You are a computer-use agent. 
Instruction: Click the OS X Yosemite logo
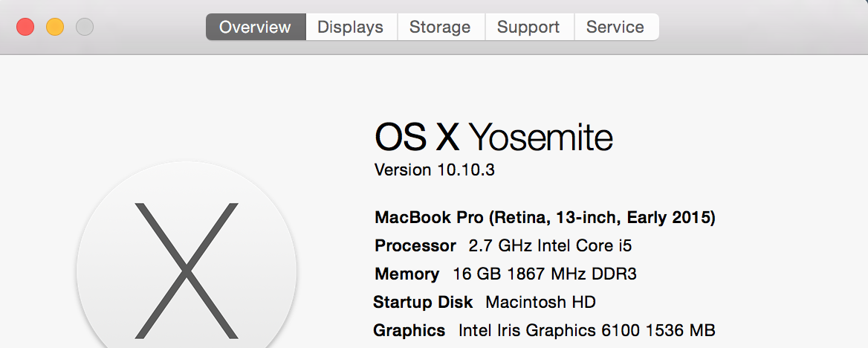coord(187,269)
